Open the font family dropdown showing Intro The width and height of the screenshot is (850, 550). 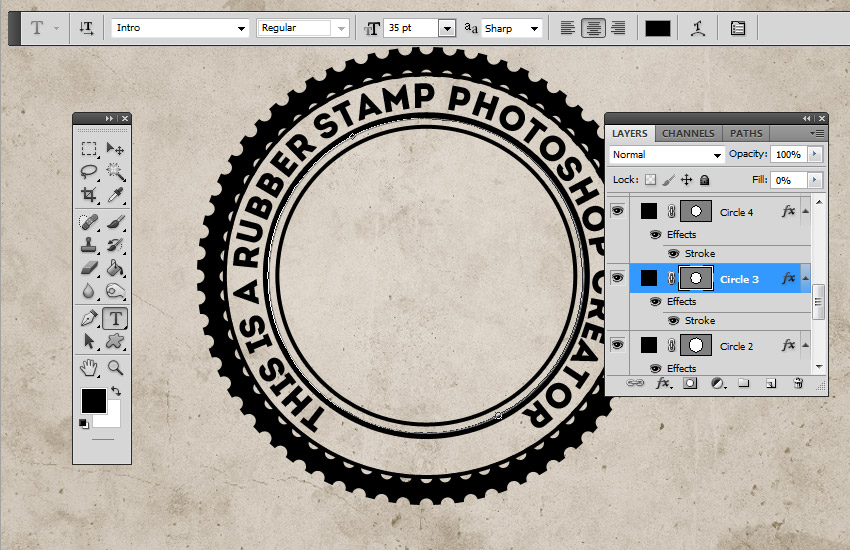click(x=180, y=28)
